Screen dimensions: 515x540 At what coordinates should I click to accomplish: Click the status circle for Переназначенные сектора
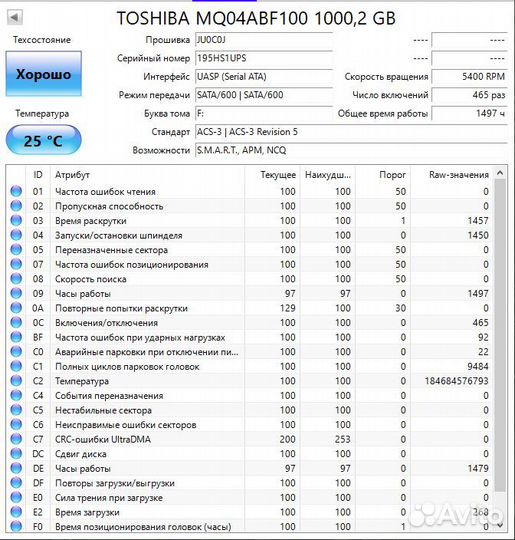pyautogui.click(x=16, y=249)
